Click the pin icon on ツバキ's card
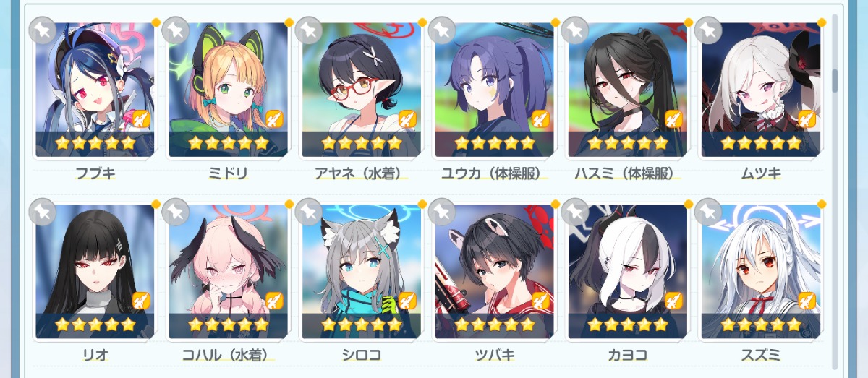This screenshot has height=378, width=868. tap(442, 212)
